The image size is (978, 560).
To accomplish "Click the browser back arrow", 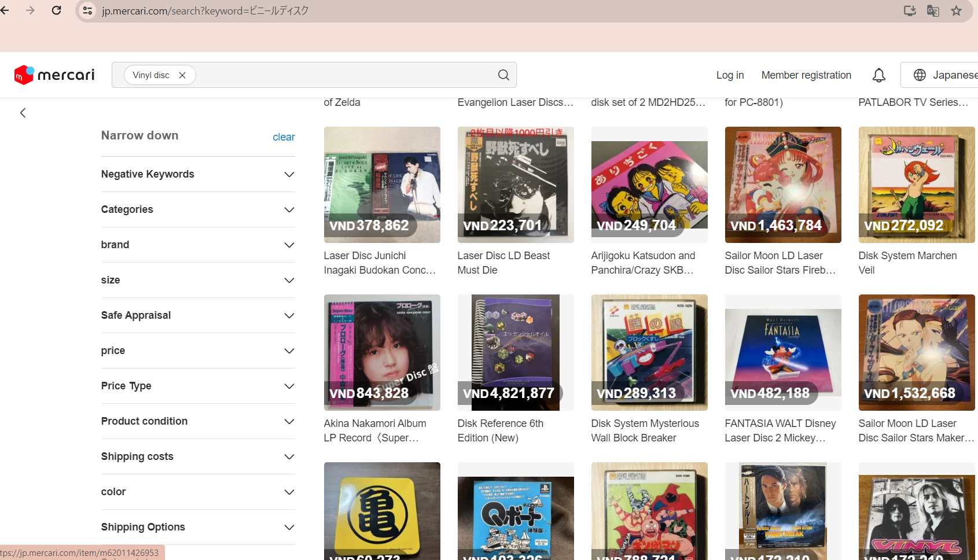I will pyautogui.click(x=5, y=10).
